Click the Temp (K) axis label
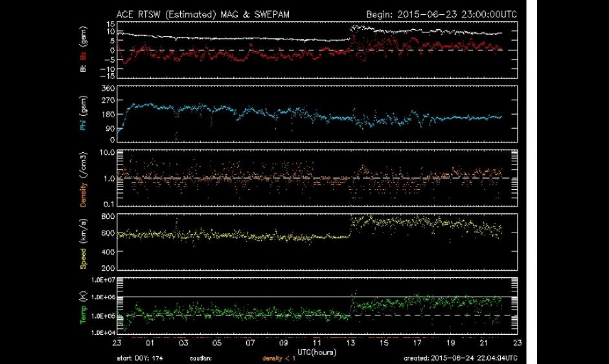 click(84, 304)
